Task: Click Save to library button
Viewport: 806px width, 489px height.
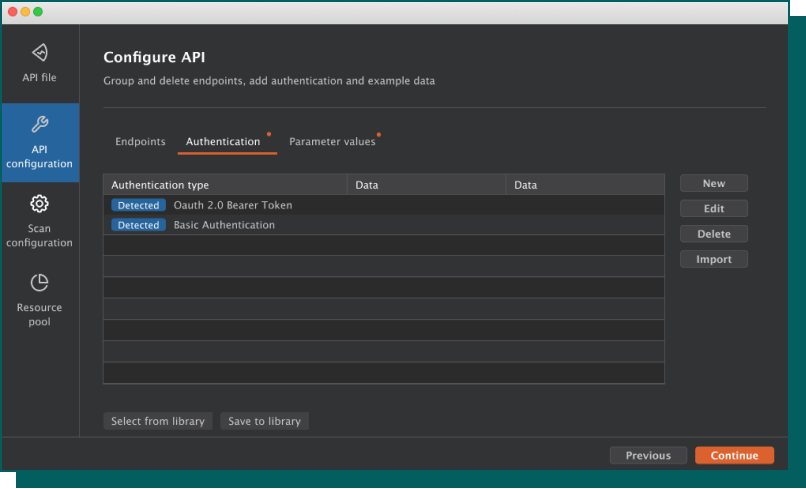Action: tap(264, 421)
